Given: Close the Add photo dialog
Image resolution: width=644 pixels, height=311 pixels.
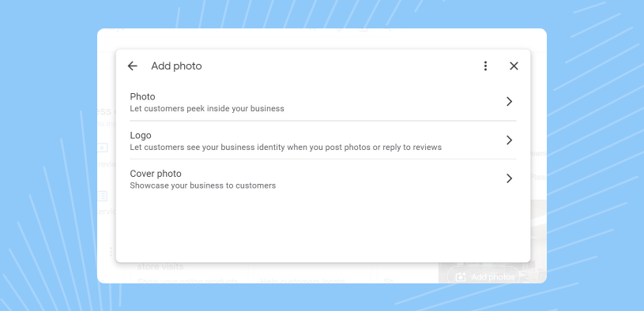Looking at the screenshot, I should [x=514, y=66].
